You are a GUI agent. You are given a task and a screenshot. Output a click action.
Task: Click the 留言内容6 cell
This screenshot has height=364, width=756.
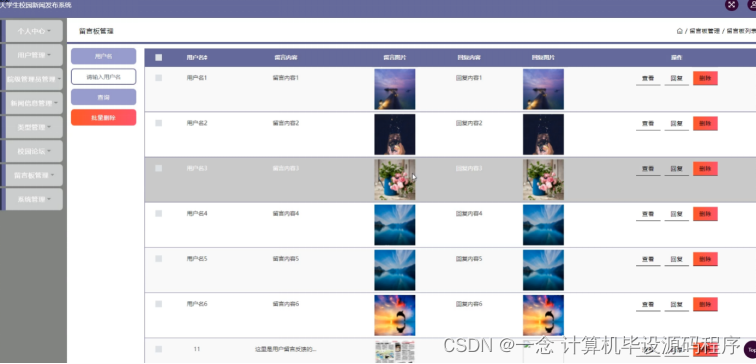pyautogui.click(x=286, y=304)
